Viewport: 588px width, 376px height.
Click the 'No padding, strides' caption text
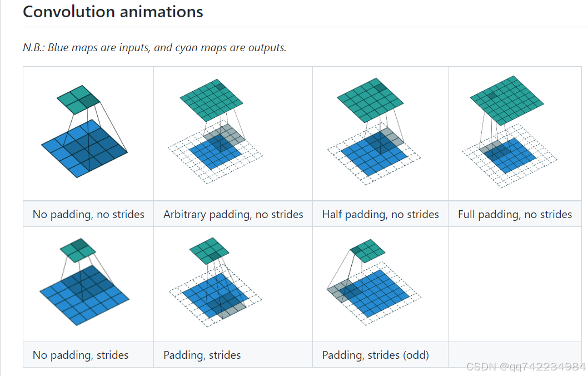81,355
